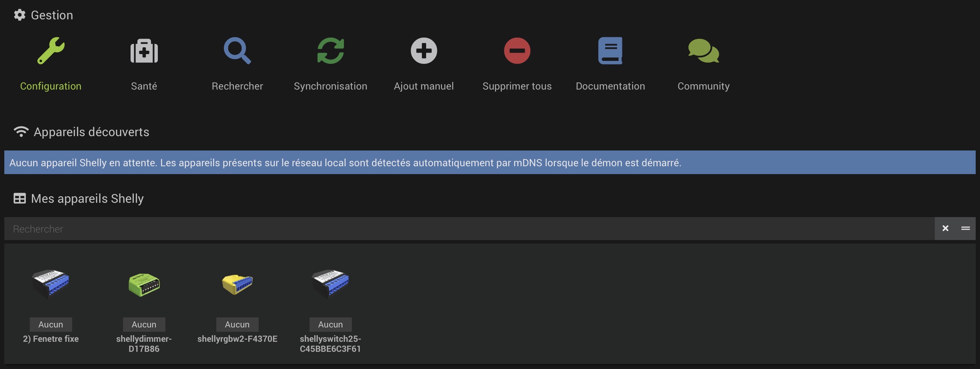This screenshot has height=369, width=980.
Task: Click the 'Aucun appareil Shelly en attente' message
Action: (x=345, y=163)
